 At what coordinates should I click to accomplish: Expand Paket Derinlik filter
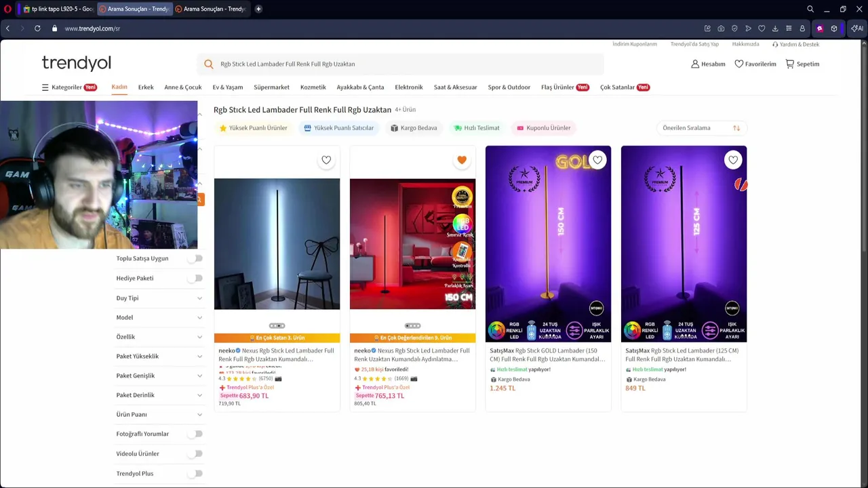[x=159, y=395]
